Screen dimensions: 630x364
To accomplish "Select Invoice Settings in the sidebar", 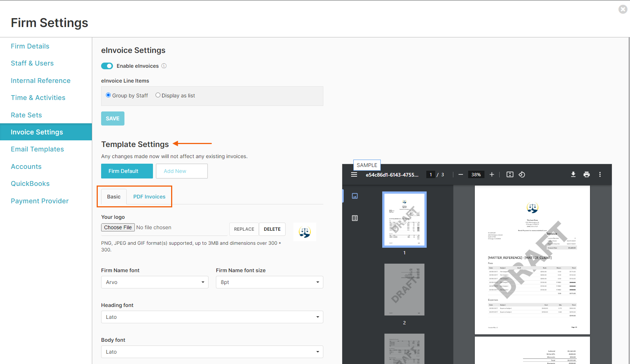I will [46, 132].
